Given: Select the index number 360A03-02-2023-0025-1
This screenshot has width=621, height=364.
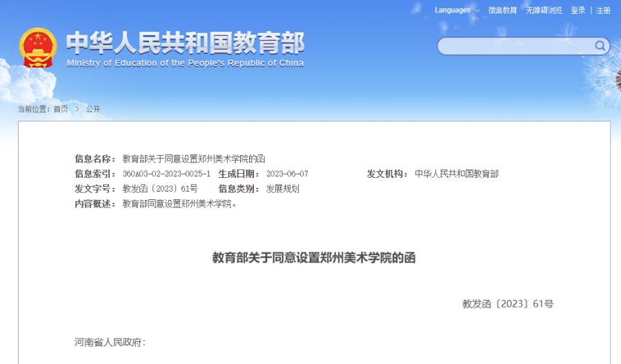Looking at the screenshot, I should 166,174.
